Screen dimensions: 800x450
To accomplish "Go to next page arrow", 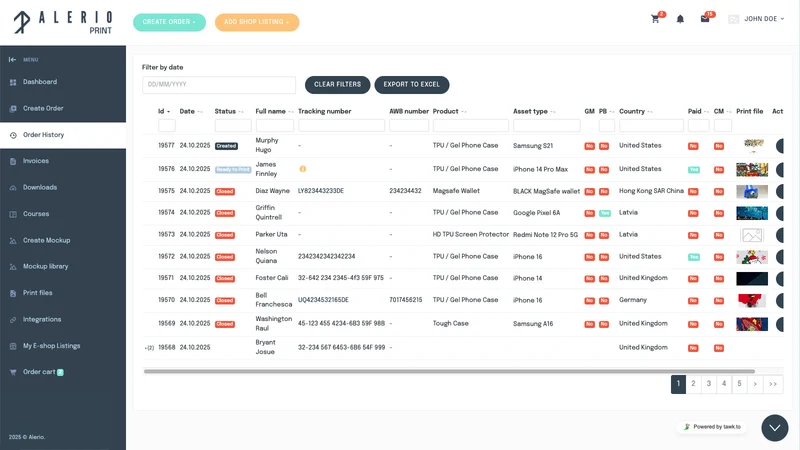I will pyautogui.click(x=755, y=384).
